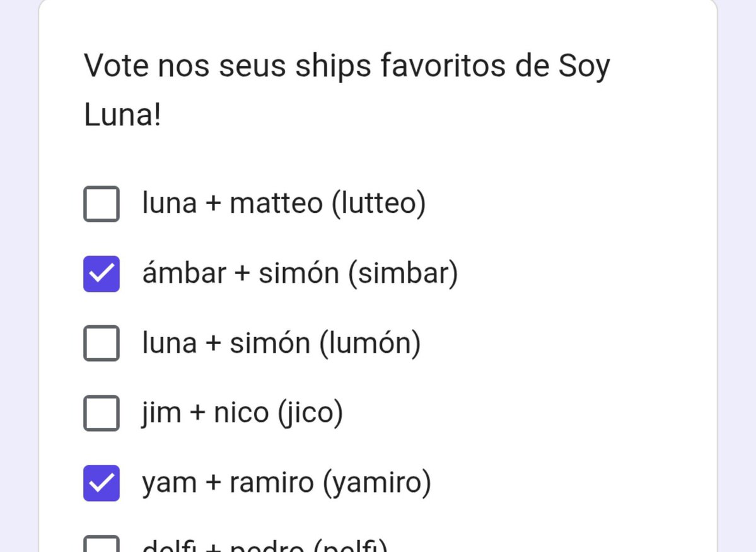756x552 pixels.
Task: Deselect the yam + ramiro (yamiro) checkbox
Action: pos(102,483)
